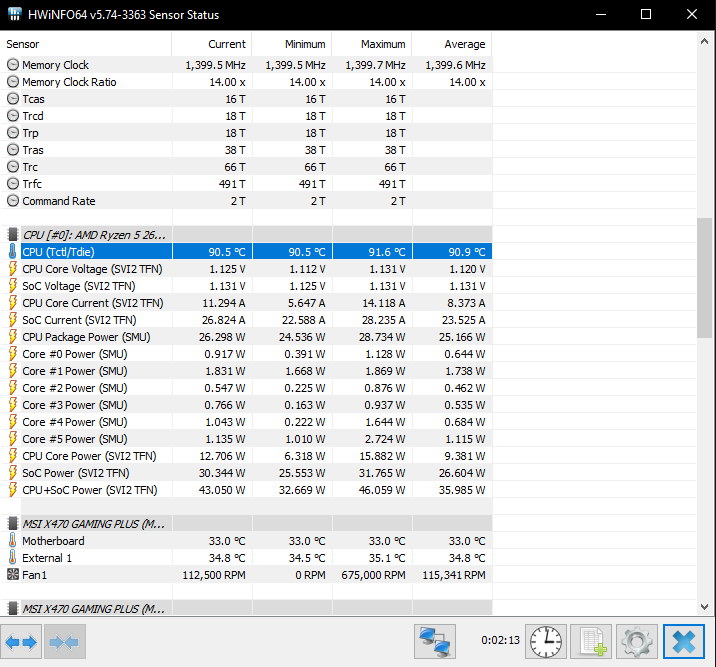Click the fan icon next to Fan1
Viewport: 716px width, 667px height.
click(x=13, y=575)
